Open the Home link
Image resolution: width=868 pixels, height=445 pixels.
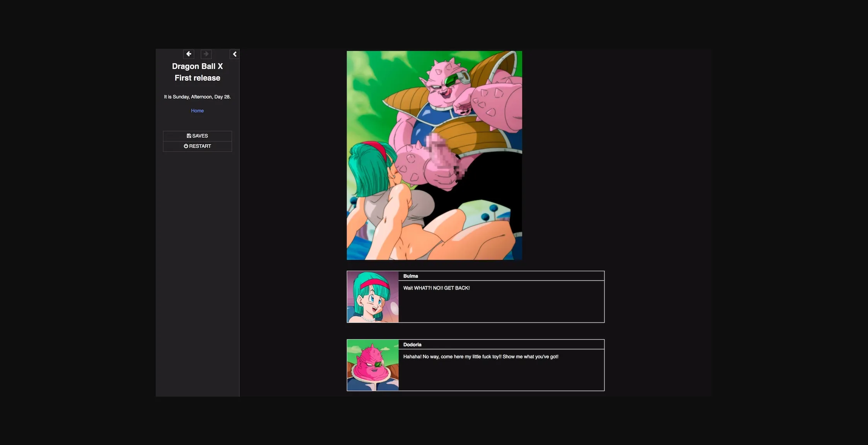pos(197,111)
